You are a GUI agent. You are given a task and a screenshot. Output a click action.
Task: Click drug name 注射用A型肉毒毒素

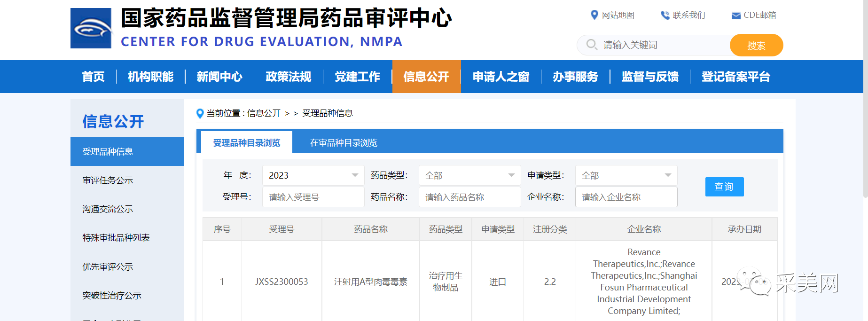coord(371,282)
